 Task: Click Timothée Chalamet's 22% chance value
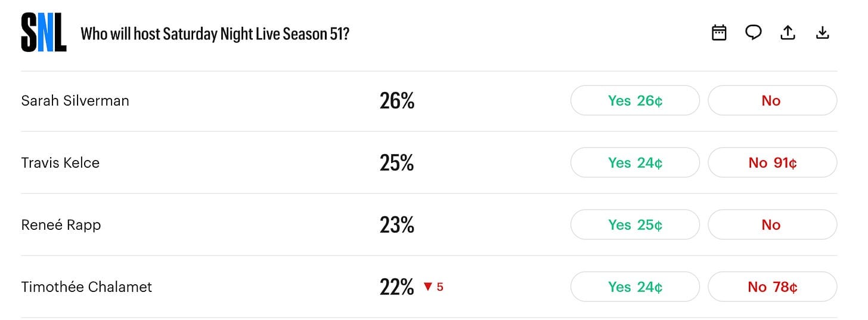point(396,287)
